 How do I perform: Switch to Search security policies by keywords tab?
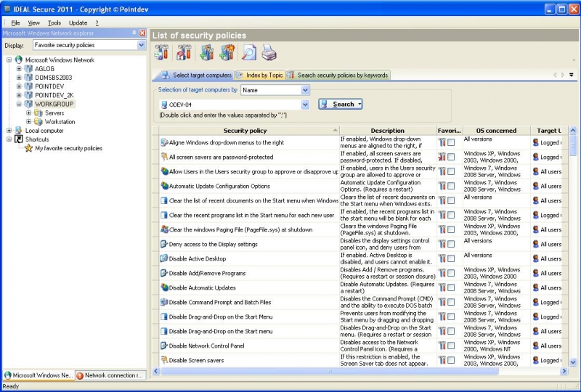tap(338, 75)
